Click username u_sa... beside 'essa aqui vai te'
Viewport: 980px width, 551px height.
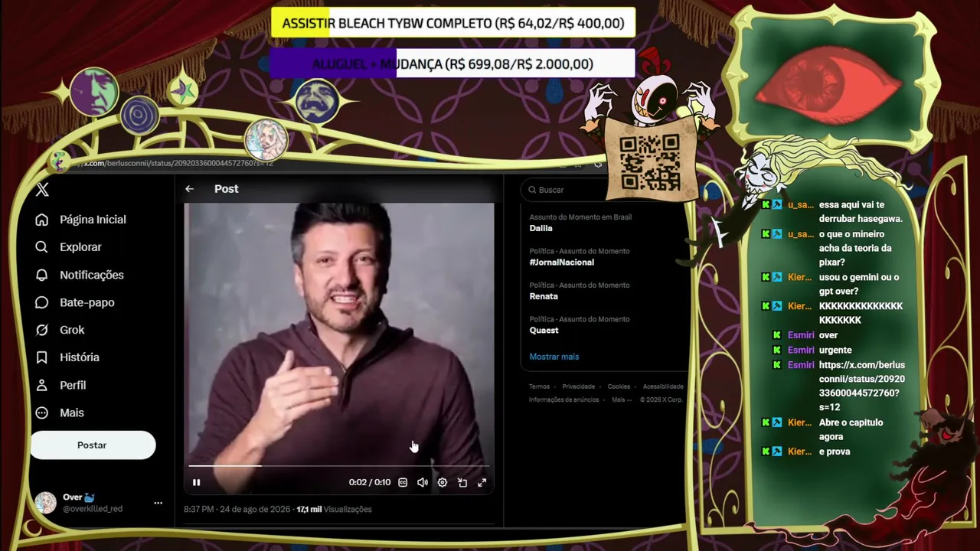(801, 205)
